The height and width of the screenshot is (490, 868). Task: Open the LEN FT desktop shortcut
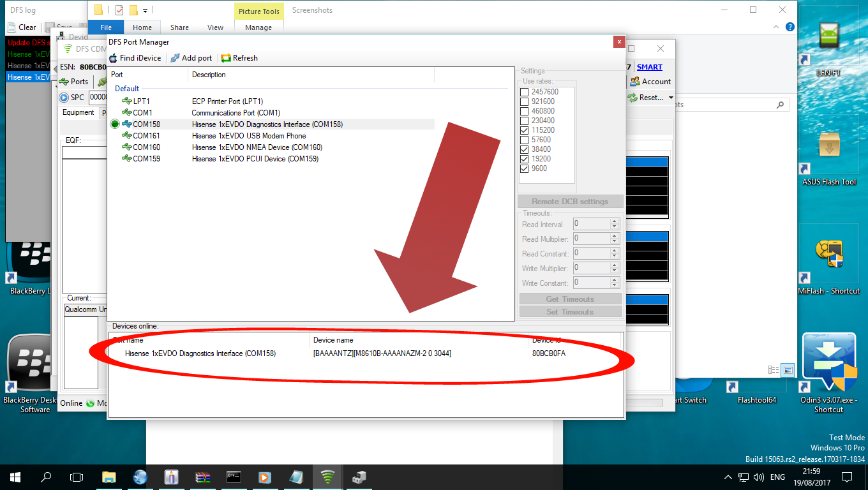[x=828, y=50]
